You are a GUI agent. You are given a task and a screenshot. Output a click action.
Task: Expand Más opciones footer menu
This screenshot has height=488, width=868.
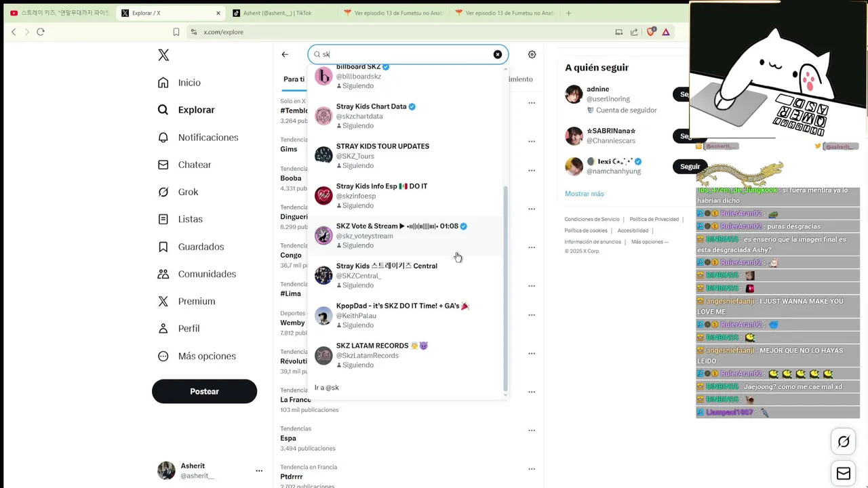point(650,242)
